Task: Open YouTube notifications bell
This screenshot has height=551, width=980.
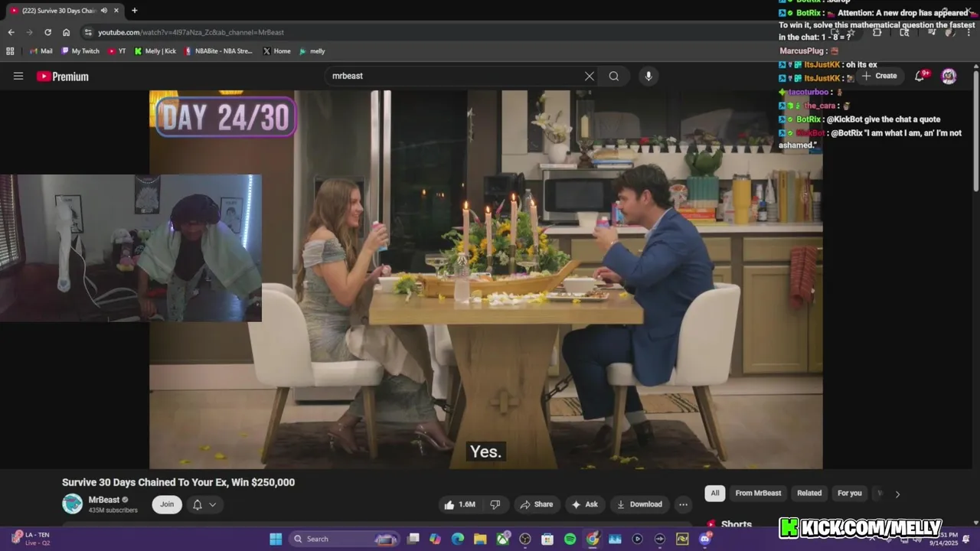Action: click(x=921, y=76)
